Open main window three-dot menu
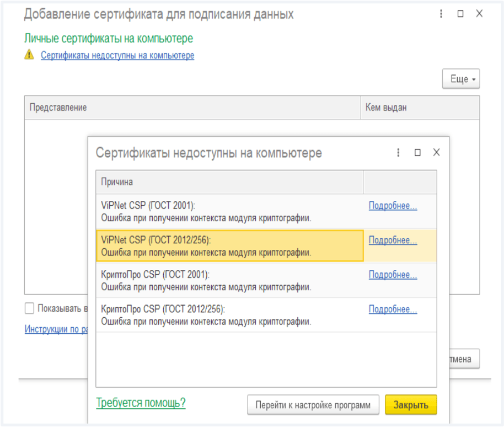 coord(441,14)
